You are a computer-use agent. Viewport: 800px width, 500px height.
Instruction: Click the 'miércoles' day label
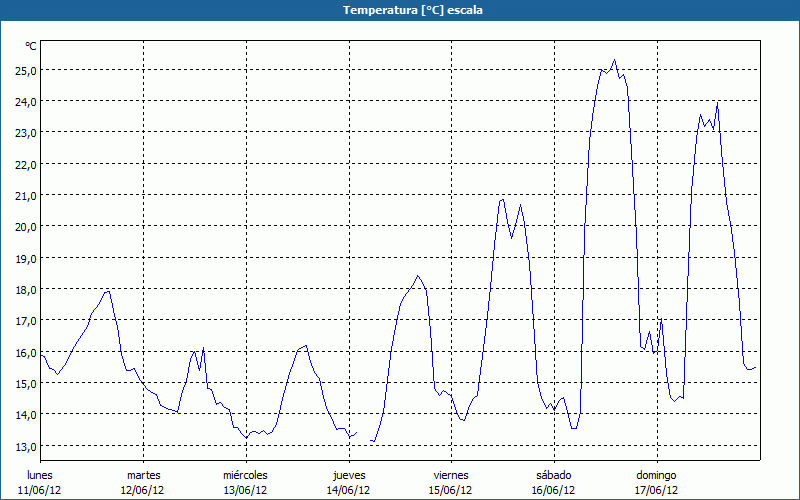click(x=245, y=475)
